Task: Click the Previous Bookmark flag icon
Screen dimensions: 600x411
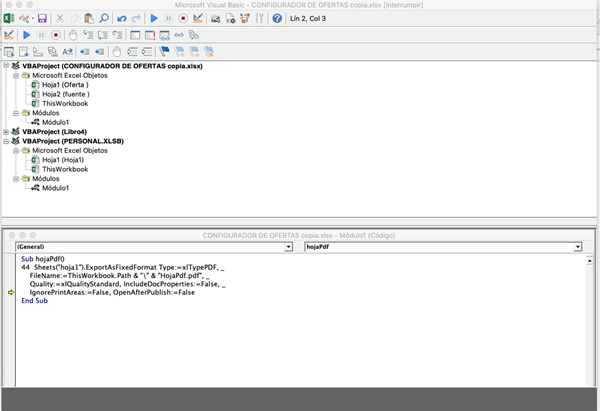Action: coord(194,51)
